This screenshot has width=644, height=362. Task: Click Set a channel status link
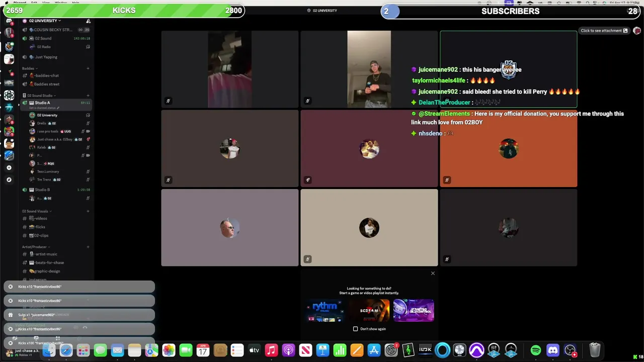[x=43, y=108]
